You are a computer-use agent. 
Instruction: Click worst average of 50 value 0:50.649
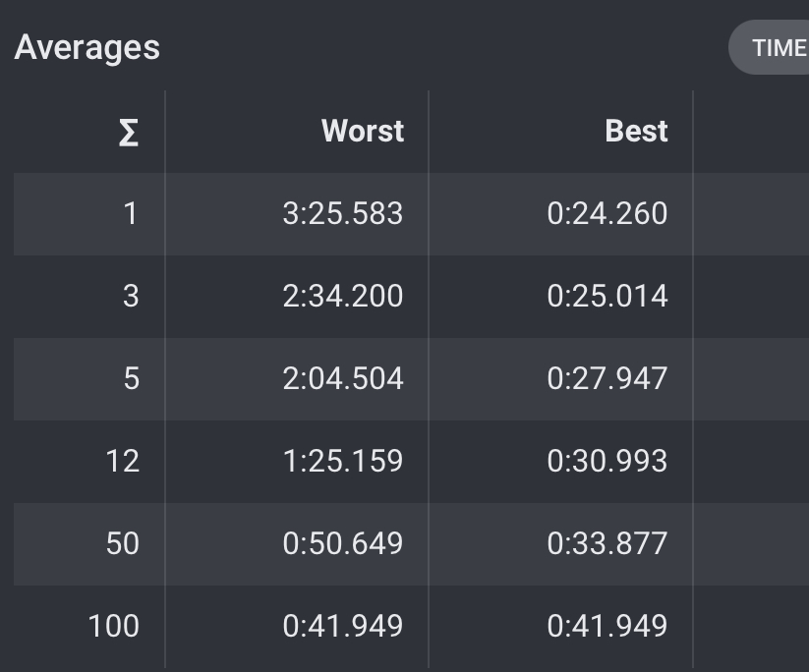(x=343, y=543)
